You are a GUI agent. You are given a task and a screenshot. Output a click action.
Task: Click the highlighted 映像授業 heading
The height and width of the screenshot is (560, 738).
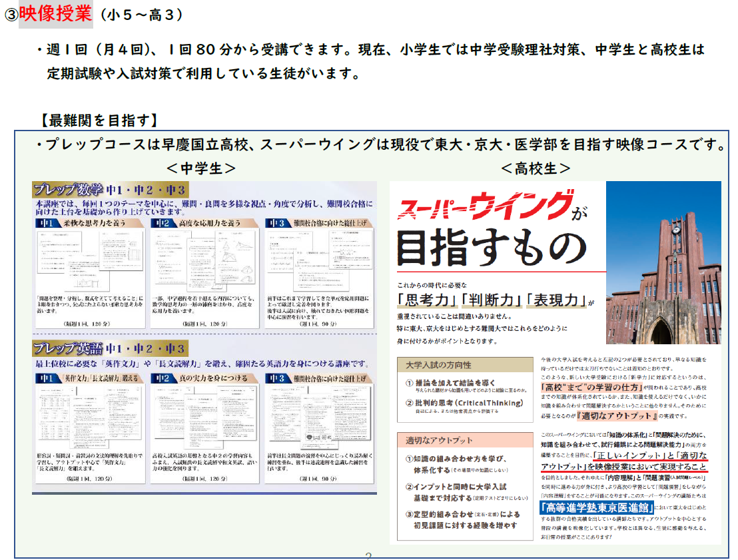[x=55, y=14]
